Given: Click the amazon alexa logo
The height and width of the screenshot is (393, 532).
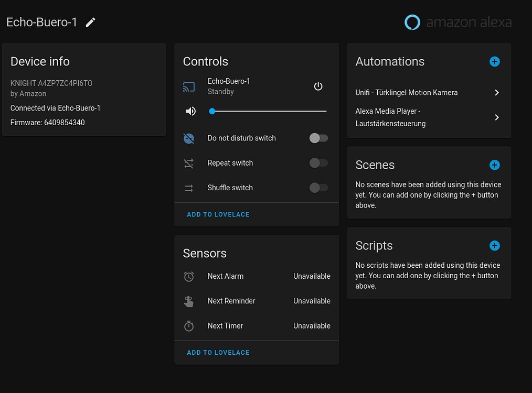Looking at the screenshot, I should click(457, 22).
